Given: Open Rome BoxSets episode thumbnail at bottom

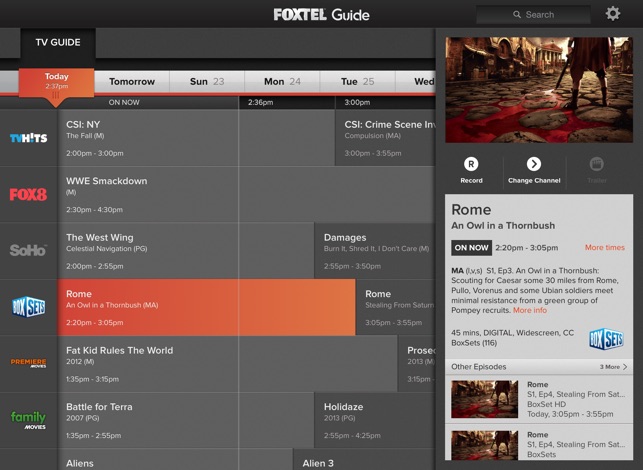Looking at the screenshot, I should coord(484,445).
